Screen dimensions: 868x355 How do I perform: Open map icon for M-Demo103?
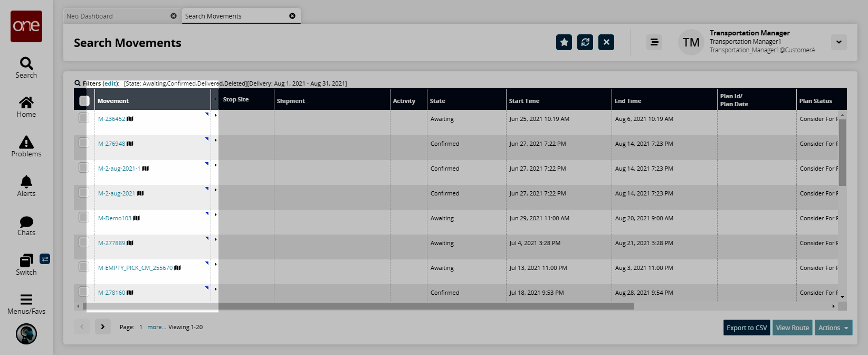pyautogui.click(x=137, y=218)
